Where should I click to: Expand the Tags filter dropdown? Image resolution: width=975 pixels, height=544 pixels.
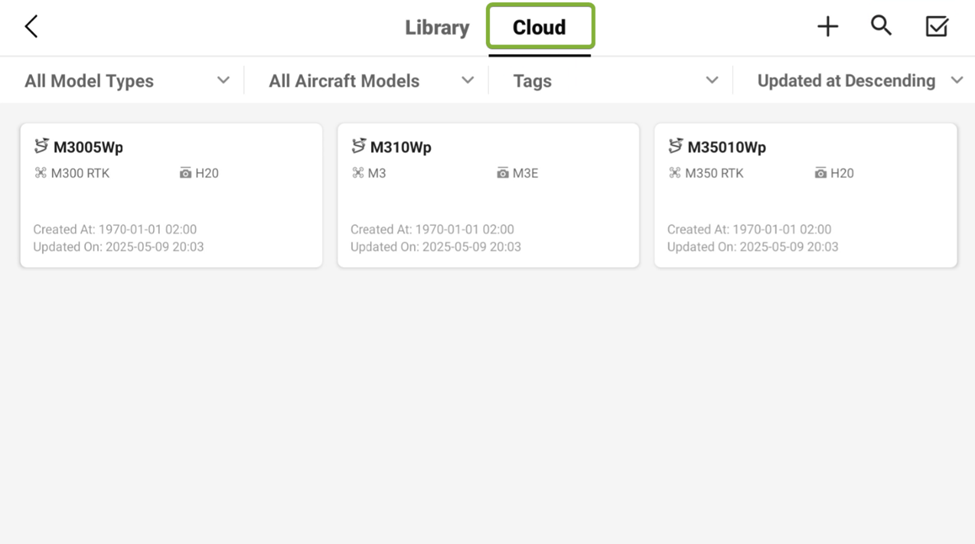616,81
